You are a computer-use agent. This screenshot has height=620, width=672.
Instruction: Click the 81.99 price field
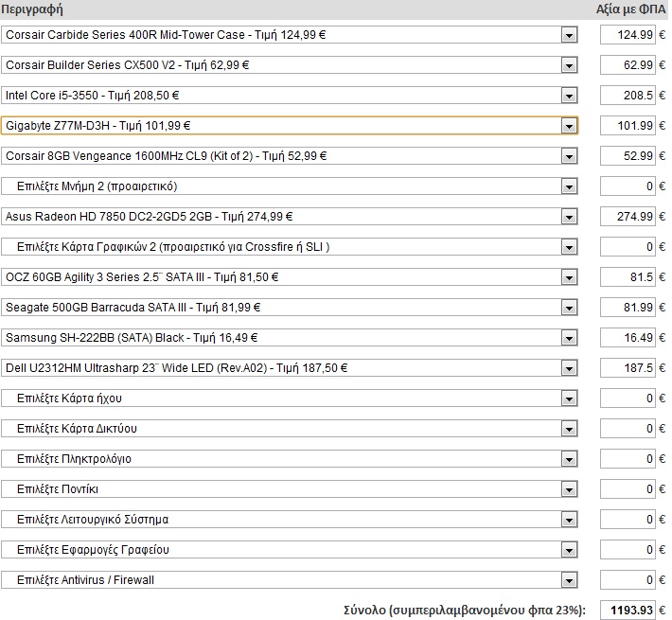628,308
